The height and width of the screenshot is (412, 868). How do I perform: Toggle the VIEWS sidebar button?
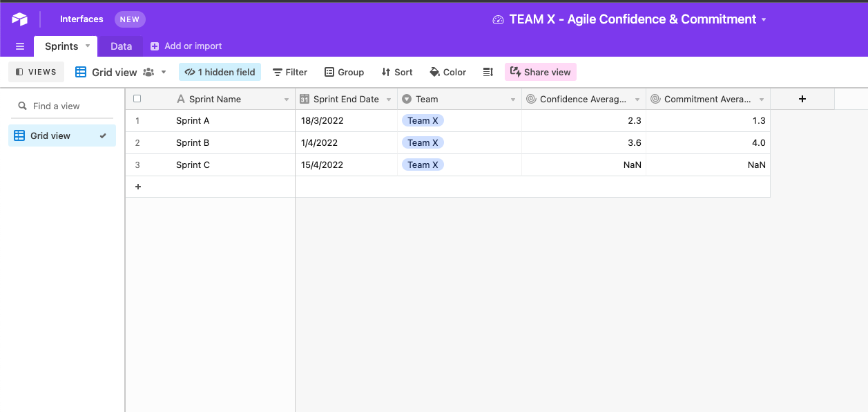click(x=36, y=72)
